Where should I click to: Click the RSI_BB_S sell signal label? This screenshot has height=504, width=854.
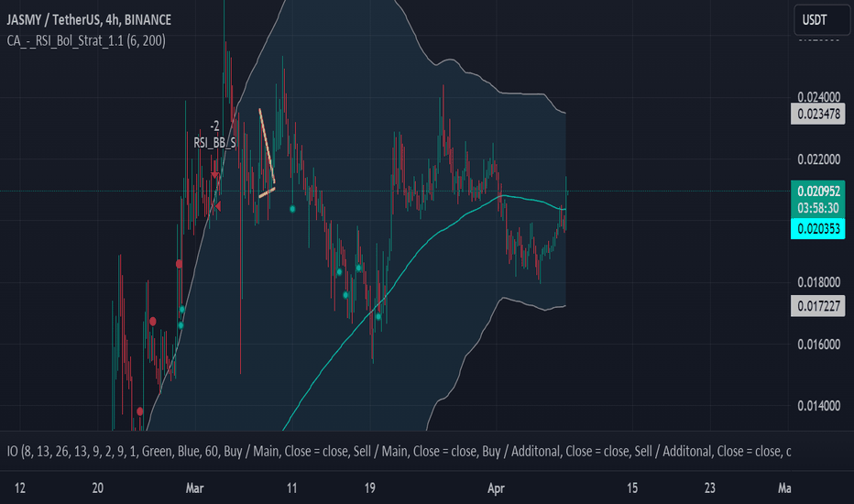point(214,143)
